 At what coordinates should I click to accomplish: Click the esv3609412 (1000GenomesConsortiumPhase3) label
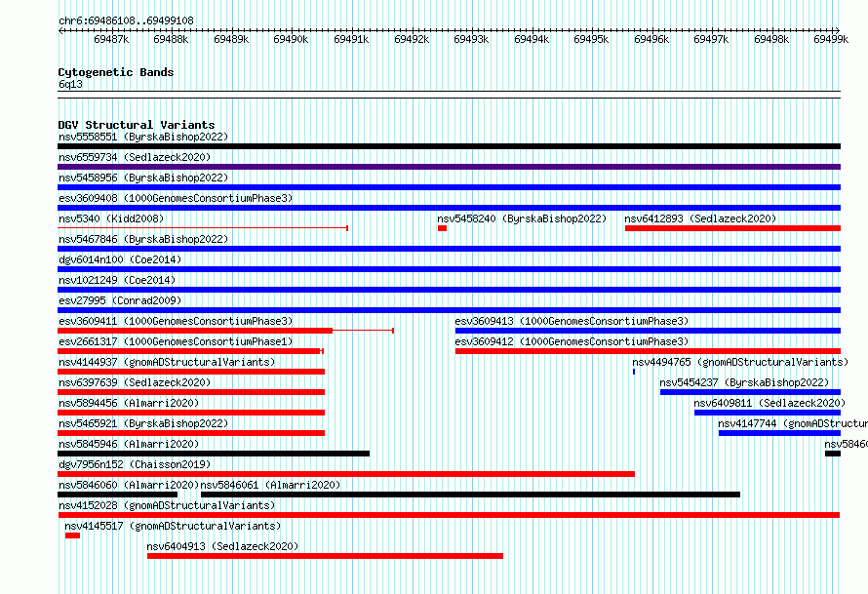coord(572,341)
